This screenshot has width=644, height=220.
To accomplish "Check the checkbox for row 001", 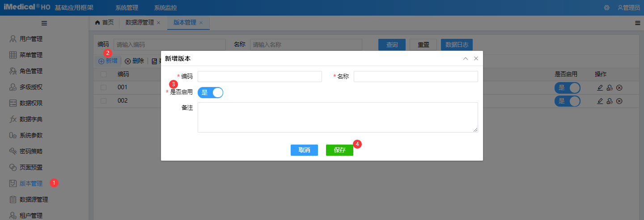I will pyautogui.click(x=103, y=87).
